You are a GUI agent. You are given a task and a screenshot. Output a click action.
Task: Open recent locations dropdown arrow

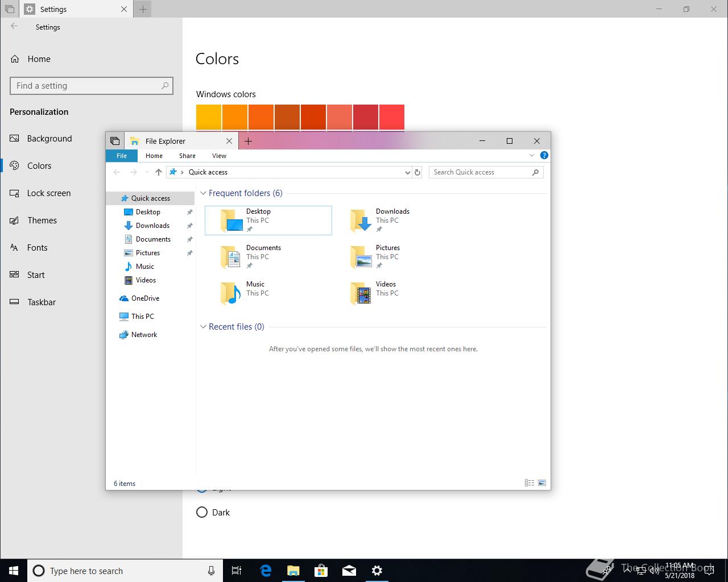point(147,172)
